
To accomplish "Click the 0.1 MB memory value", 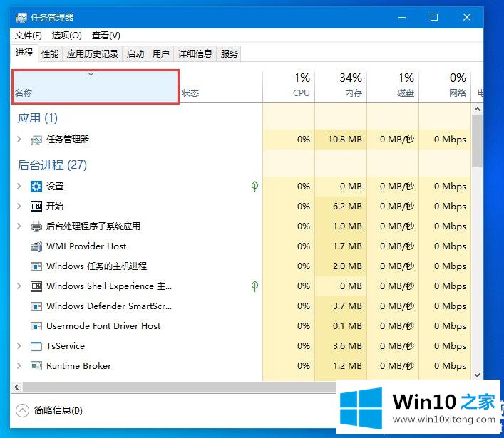I will pyautogui.click(x=347, y=326).
